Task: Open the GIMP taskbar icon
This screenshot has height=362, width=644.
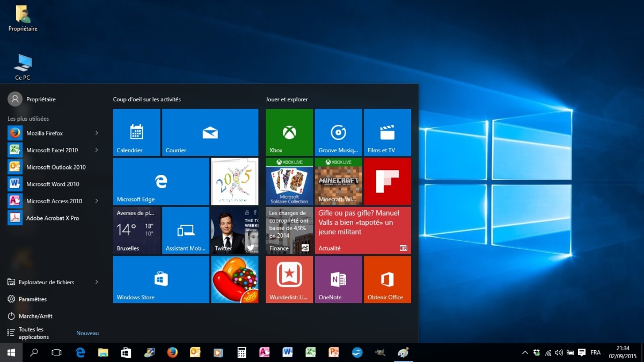Action: (x=380, y=352)
